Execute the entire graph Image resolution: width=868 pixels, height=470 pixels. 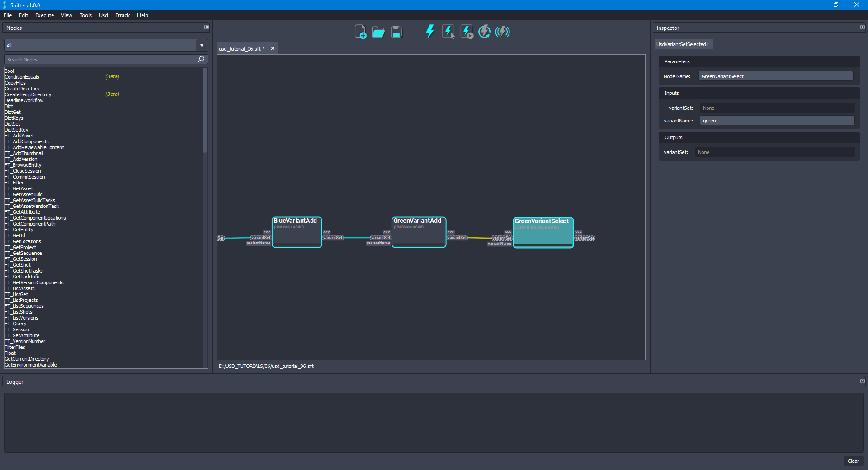pyautogui.click(x=429, y=32)
